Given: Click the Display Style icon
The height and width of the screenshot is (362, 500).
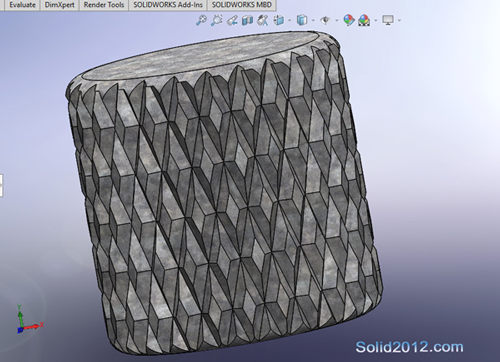Looking at the screenshot, I should [x=302, y=20].
